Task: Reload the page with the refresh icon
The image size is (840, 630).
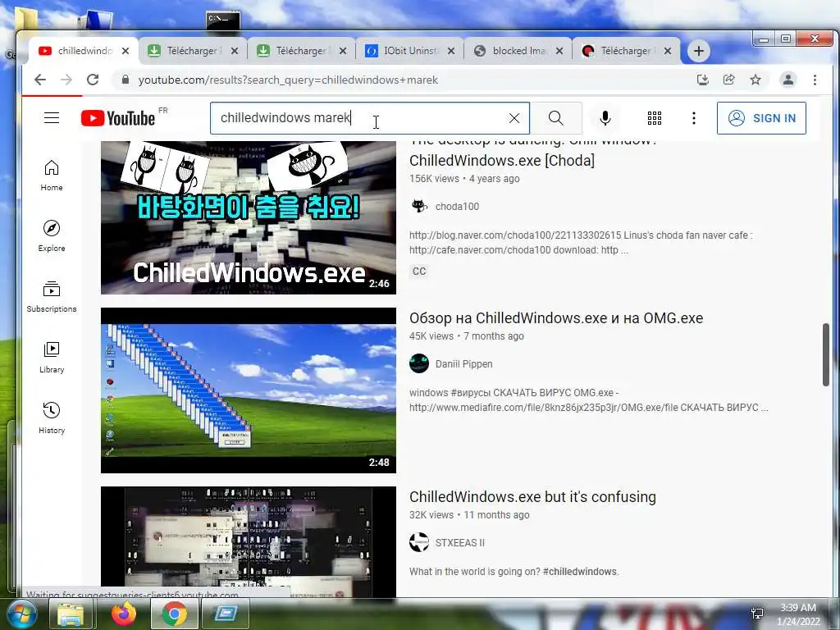Action: [93, 80]
